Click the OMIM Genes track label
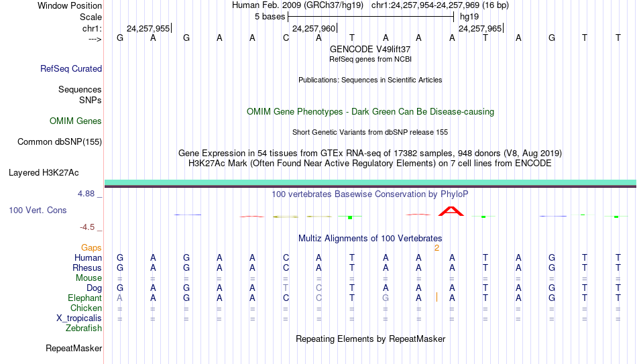The image size is (637, 364). (76, 121)
